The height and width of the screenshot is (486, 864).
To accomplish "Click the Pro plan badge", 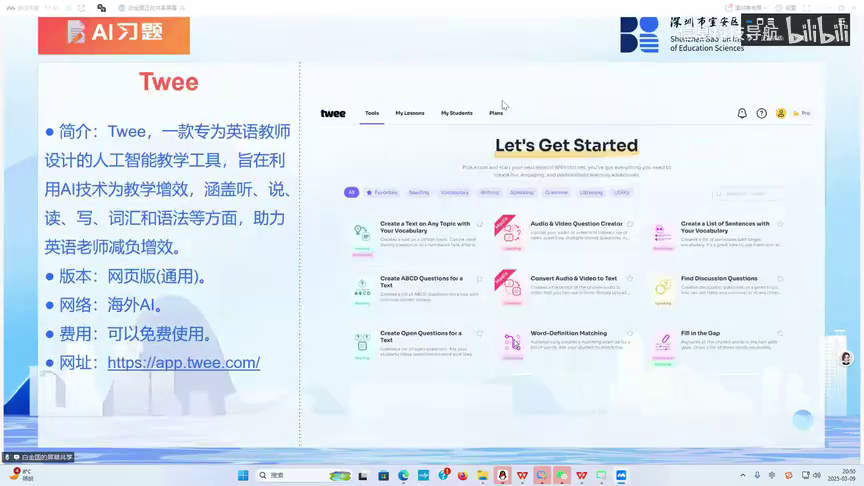I will (802, 114).
